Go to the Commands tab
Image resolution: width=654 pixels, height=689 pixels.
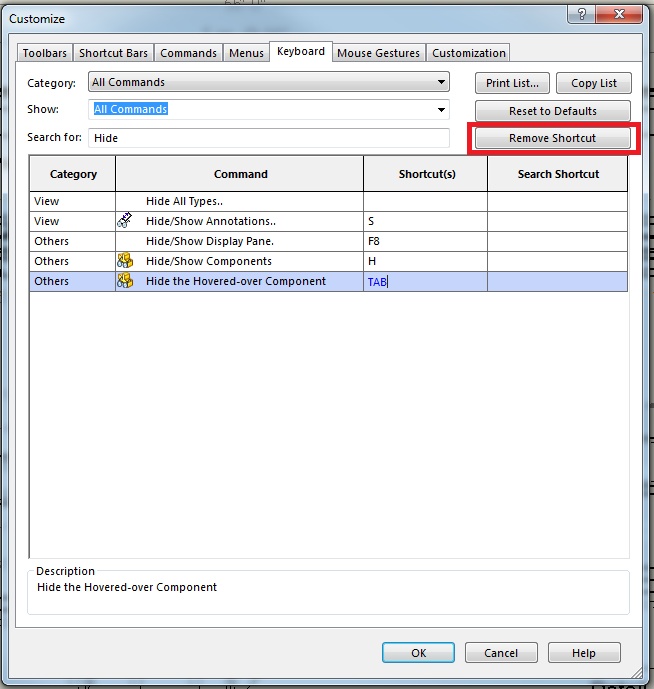pyautogui.click(x=188, y=53)
